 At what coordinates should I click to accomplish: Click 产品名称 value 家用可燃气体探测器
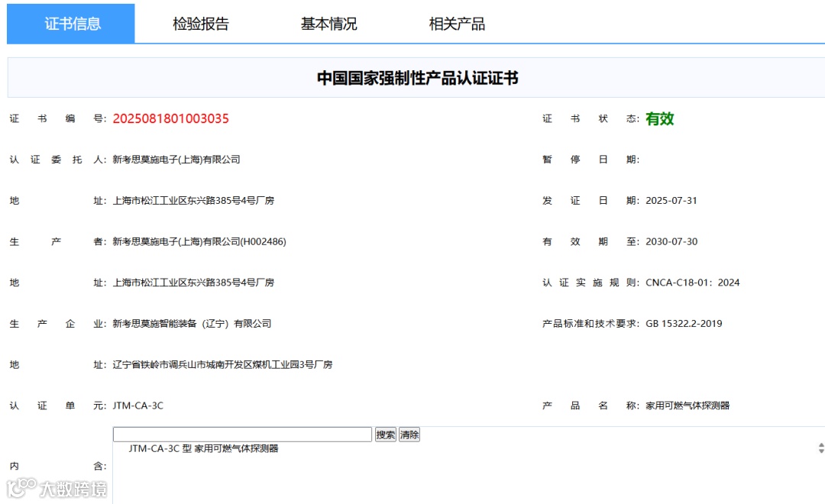coord(687,405)
